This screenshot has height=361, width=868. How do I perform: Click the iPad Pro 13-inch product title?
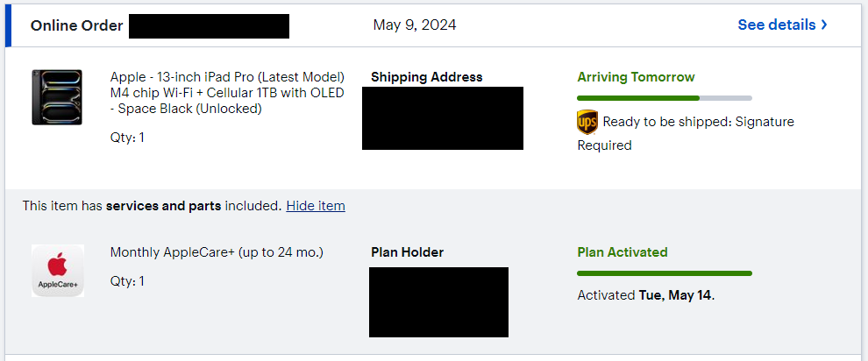[x=227, y=93]
